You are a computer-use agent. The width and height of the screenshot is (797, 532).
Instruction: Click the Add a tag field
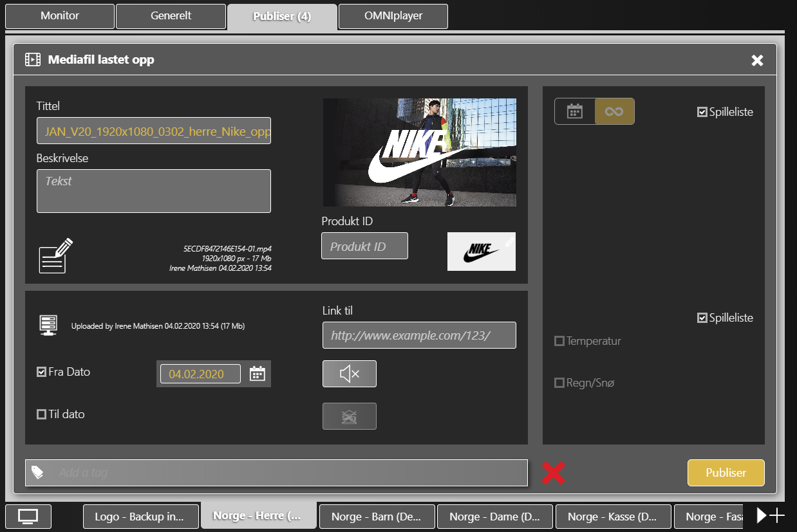click(276, 473)
